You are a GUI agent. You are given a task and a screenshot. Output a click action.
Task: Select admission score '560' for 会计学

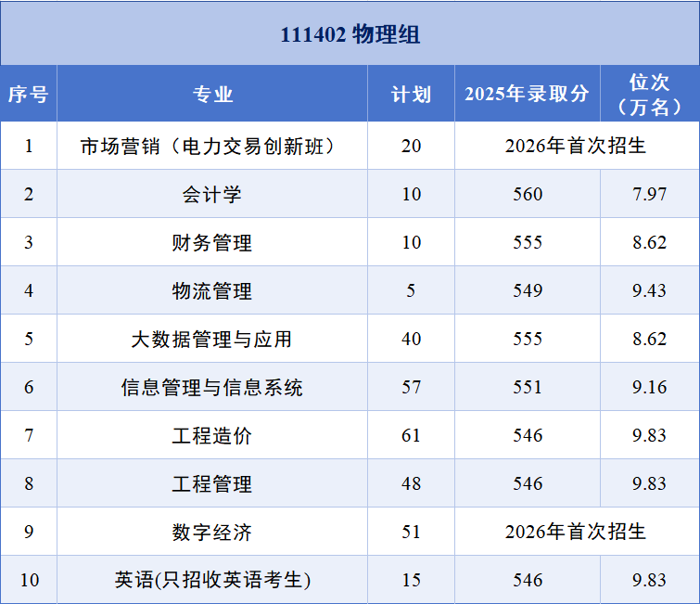coord(528,194)
